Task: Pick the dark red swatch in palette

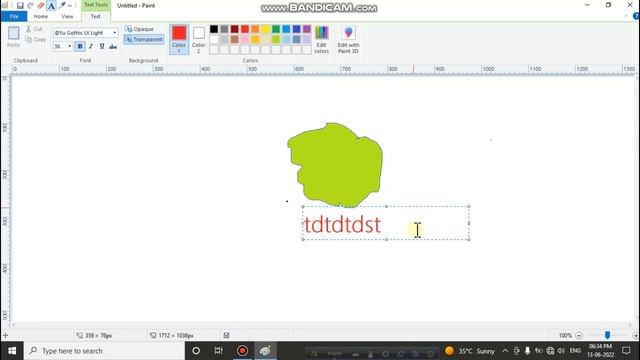Action: coord(234,29)
